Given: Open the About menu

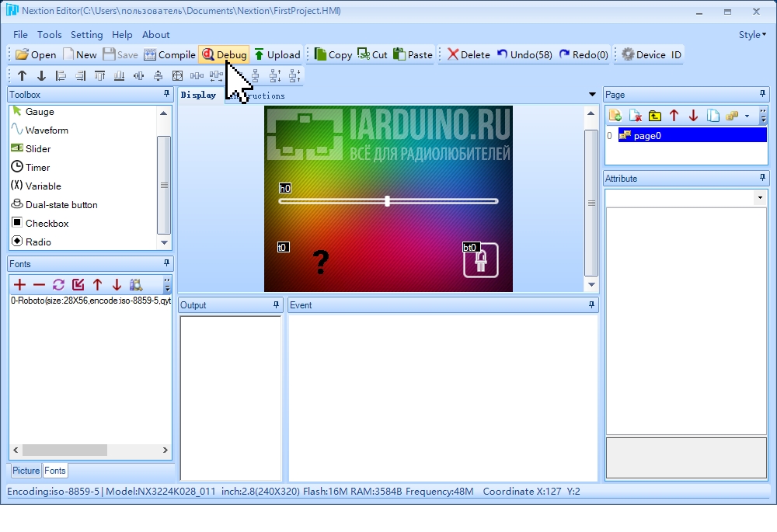Looking at the screenshot, I should point(155,35).
